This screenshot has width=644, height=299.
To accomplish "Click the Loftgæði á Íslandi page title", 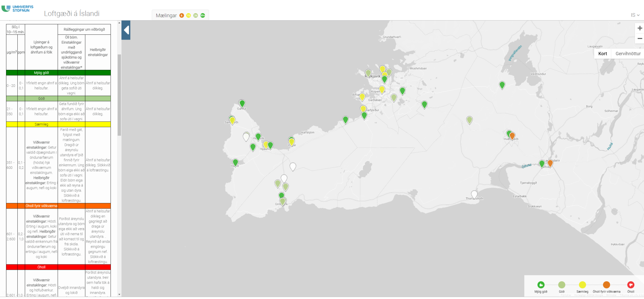I will tap(72, 14).
